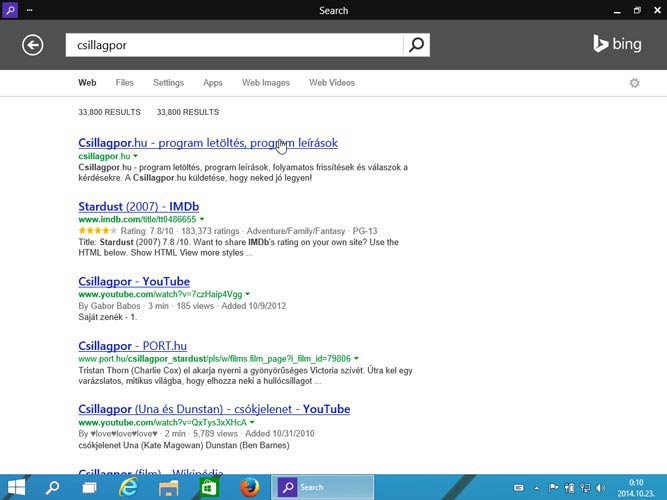The width and height of the screenshot is (667, 500).
Task: Launch Firefox from the taskbar
Action: [x=250, y=488]
